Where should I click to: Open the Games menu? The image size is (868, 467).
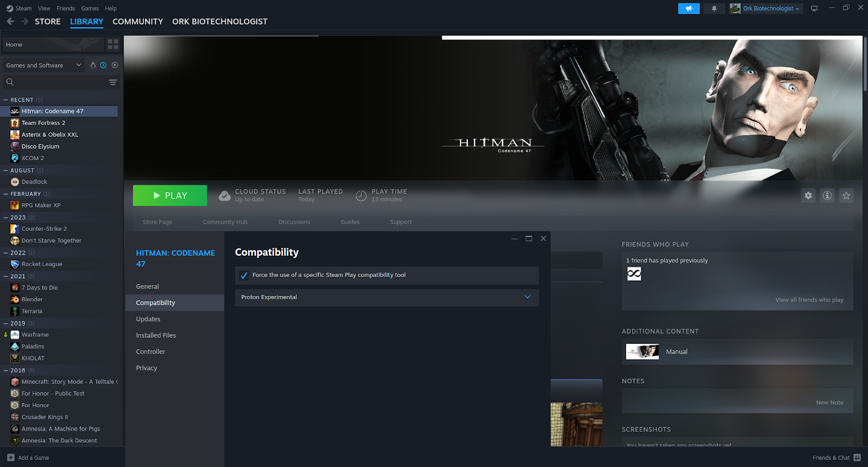coord(90,8)
